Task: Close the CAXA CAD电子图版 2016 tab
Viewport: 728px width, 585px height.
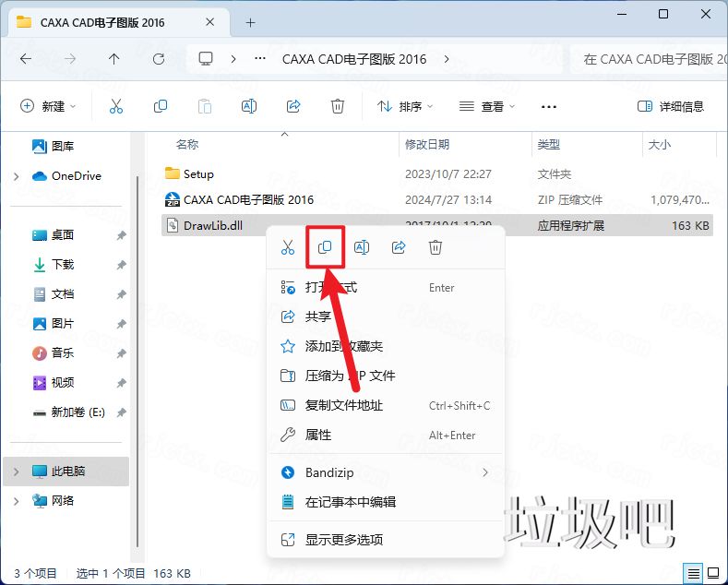Action: click(x=209, y=22)
